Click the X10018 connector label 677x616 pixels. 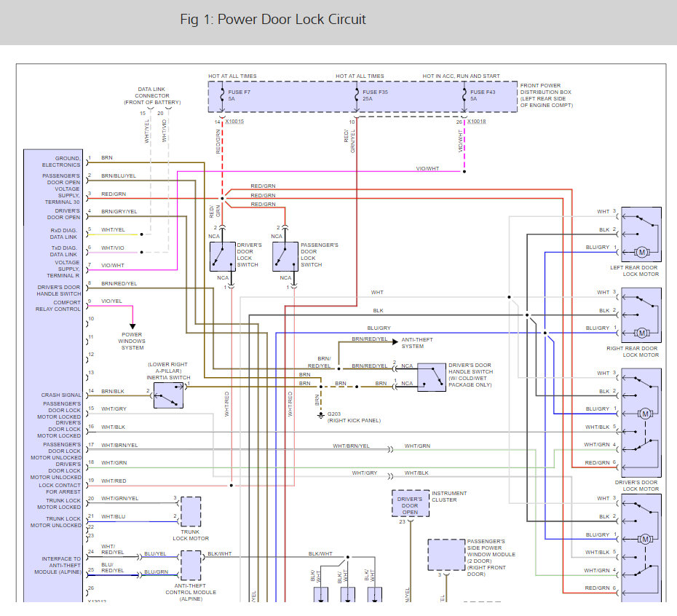click(x=478, y=122)
